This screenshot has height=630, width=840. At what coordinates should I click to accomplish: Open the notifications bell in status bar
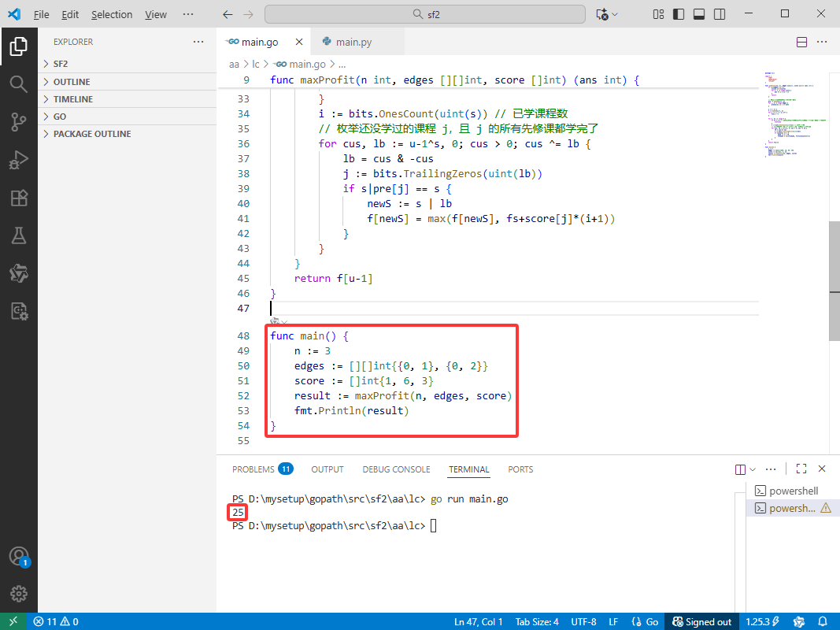[823, 621]
